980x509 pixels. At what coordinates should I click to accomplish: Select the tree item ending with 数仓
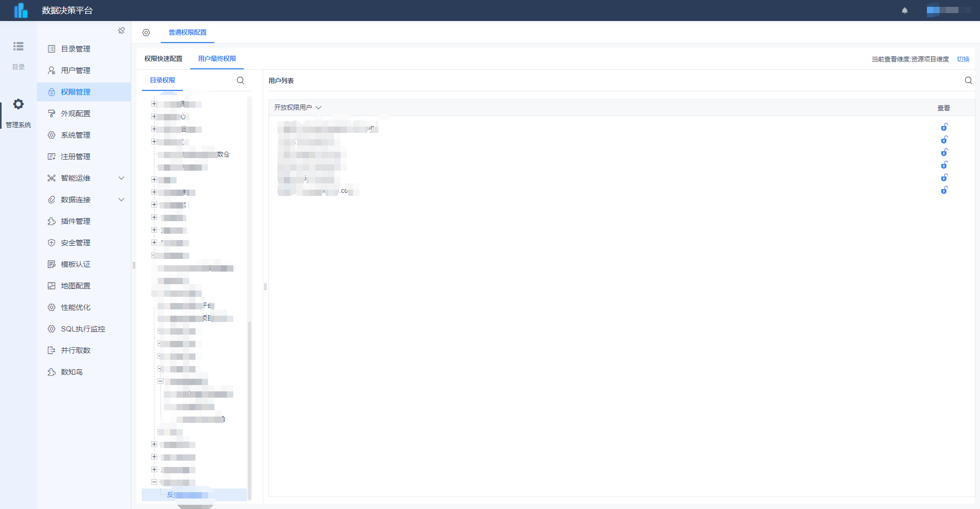(x=193, y=154)
